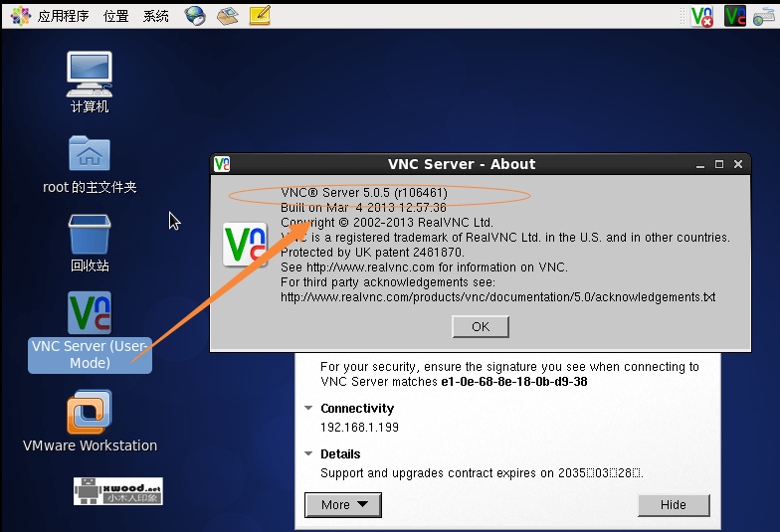Click the IP address 192.168.1.199
The image size is (780, 532).
pyautogui.click(x=360, y=428)
